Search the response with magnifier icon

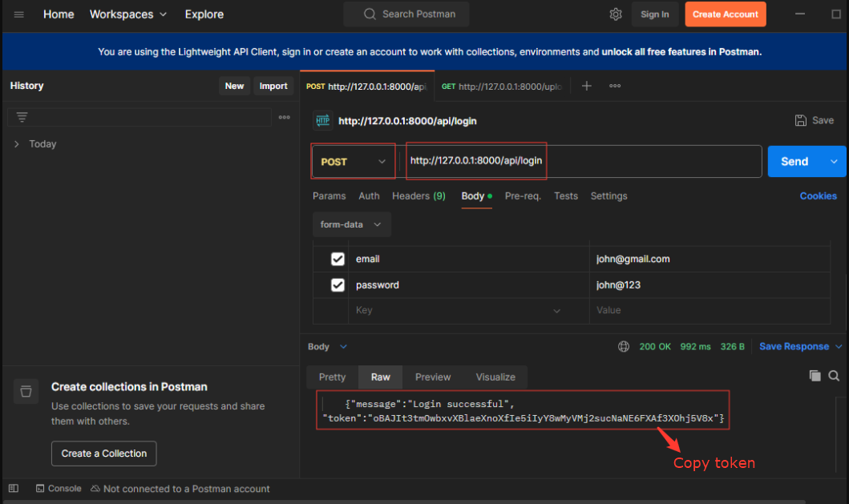pos(834,376)
